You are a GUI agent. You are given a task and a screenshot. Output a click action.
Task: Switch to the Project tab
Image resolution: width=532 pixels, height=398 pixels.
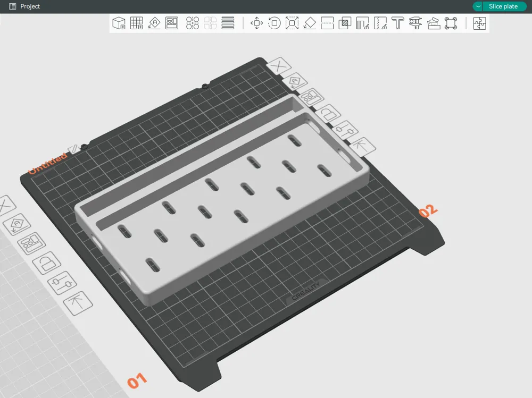(30, 6)
